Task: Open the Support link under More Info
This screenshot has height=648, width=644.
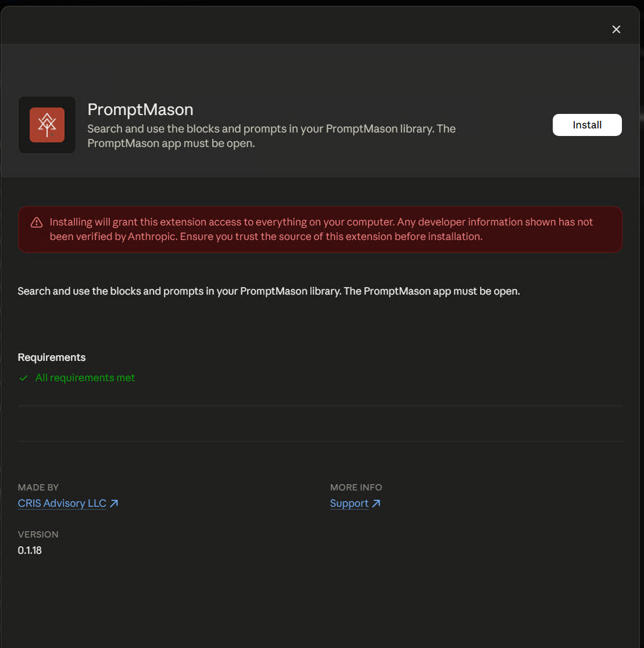Action: (x=349, y=503)
